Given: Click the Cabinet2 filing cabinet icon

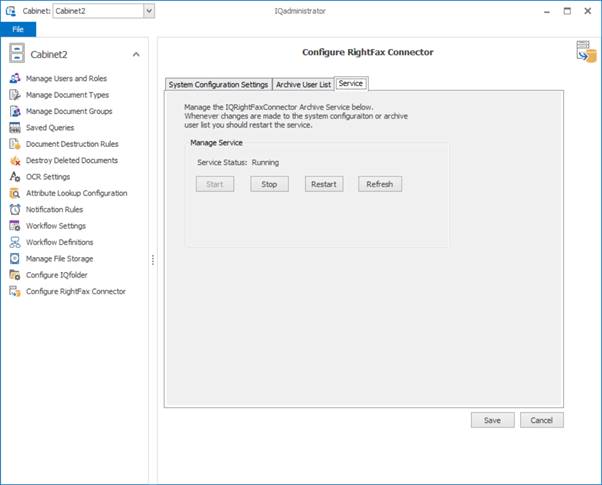Looking at the screenshot, I should tap(17, 53).
